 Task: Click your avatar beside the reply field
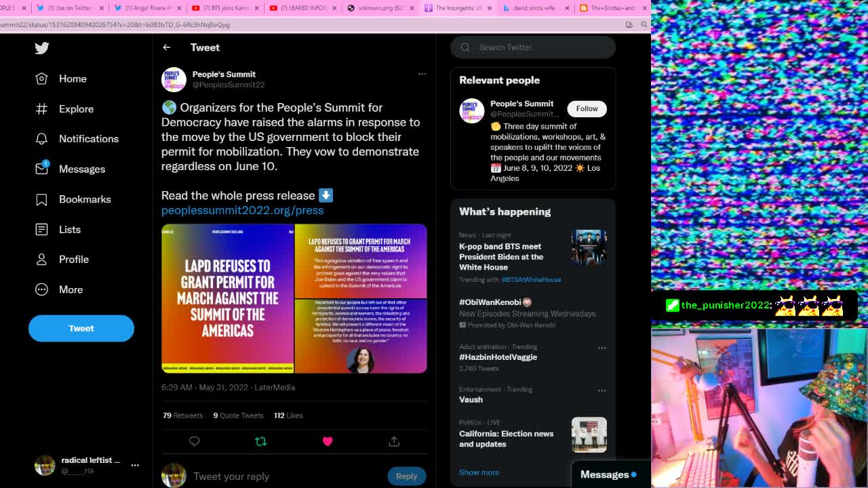pyautogui.click(x=174, y=476)
